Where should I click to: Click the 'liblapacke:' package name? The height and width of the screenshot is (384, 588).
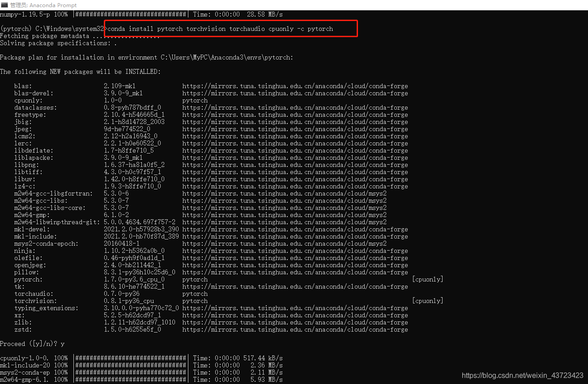point(34,158)
